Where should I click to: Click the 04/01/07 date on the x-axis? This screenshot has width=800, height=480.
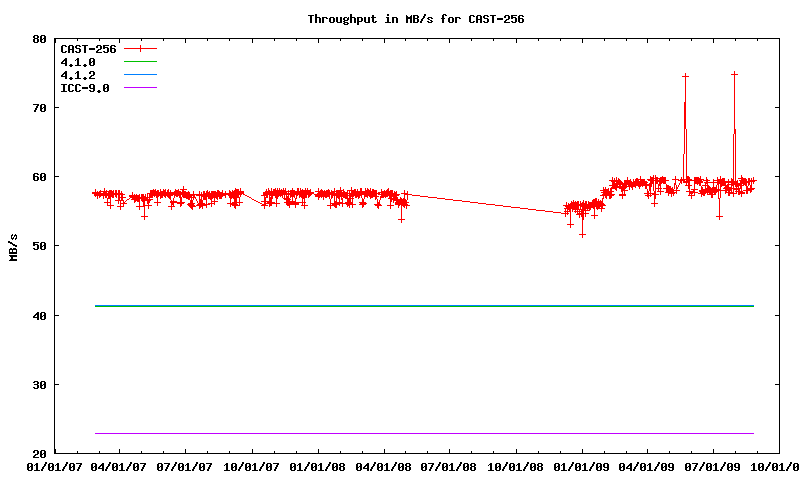120,466
